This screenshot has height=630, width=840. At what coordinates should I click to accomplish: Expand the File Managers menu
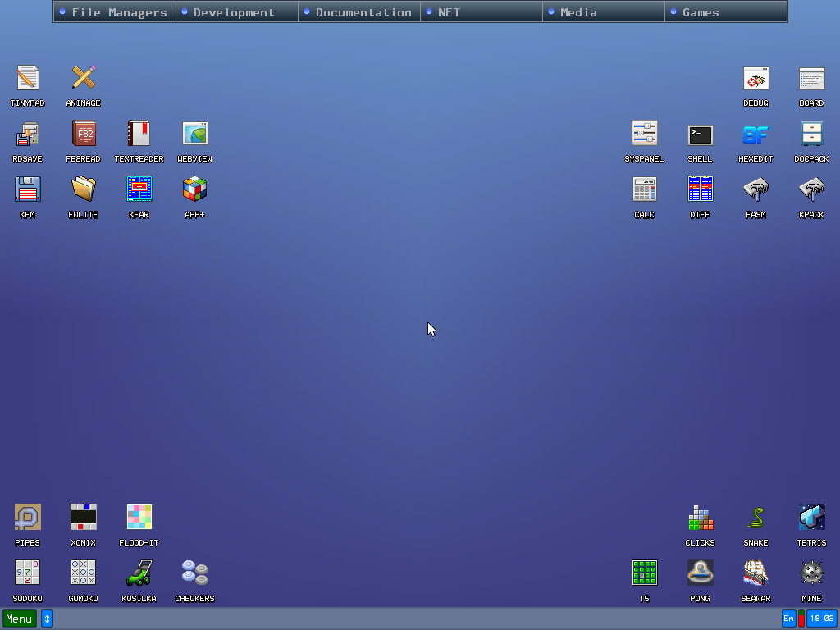tap(115, 12)
